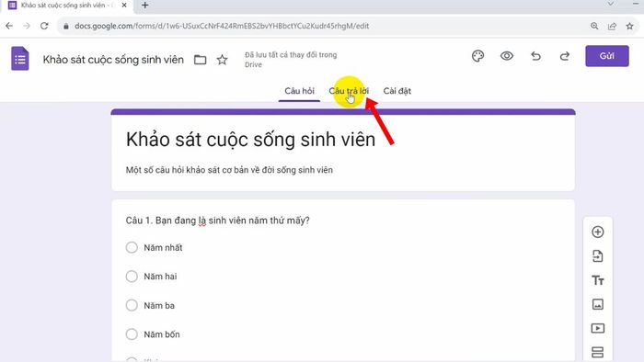Image resolution: width=644 pixels, height=362 pixels.
Task: Star the form with the star icon
Action: (x=223, y=60)
